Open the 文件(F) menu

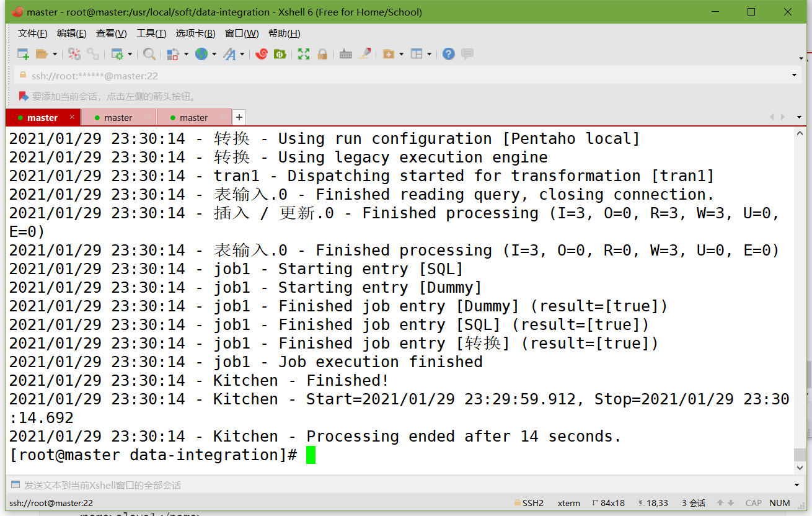[33, 33]
